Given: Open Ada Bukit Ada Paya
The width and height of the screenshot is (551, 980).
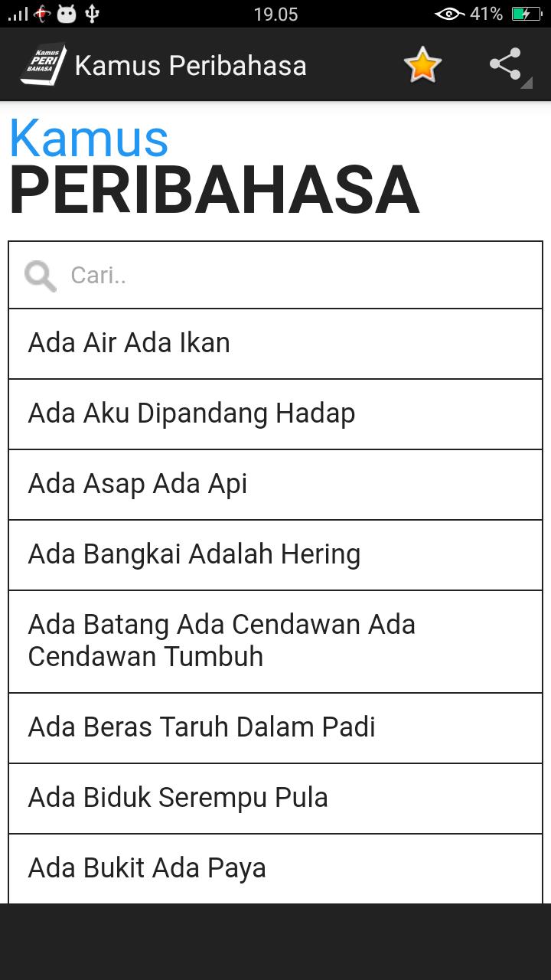Looking at the screenshot, I should (x=275, y=869).
